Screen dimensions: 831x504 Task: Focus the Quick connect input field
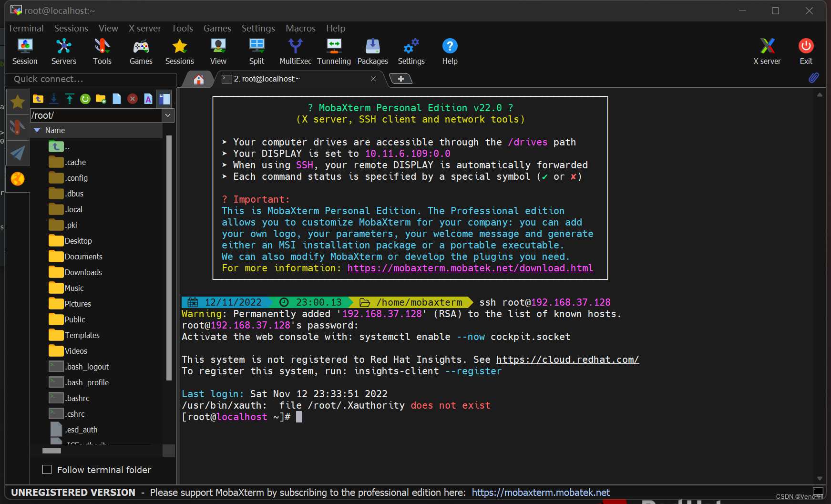pos(91,79)
